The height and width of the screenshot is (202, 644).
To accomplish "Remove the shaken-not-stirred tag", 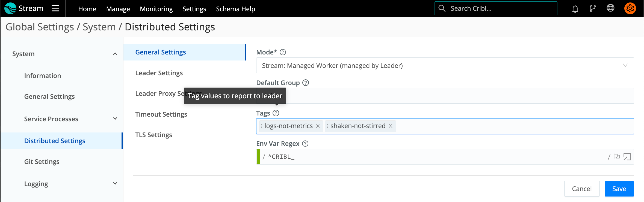I will 391,126.
